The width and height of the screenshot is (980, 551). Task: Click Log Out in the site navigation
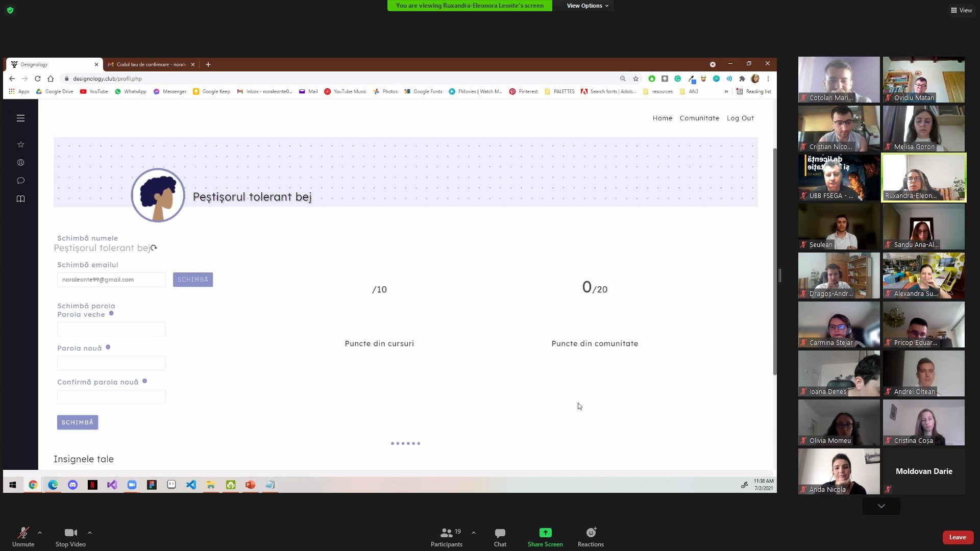point(740,118)
